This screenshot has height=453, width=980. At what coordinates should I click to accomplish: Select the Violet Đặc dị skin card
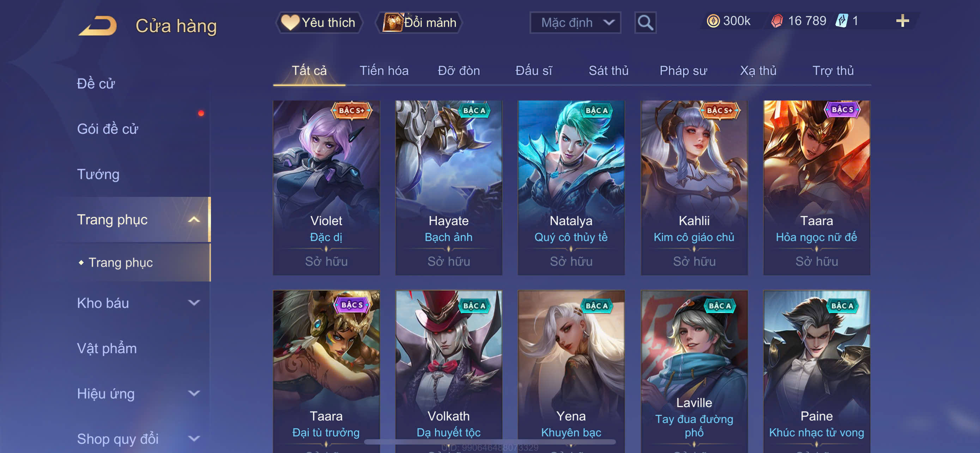click(326, 187)
